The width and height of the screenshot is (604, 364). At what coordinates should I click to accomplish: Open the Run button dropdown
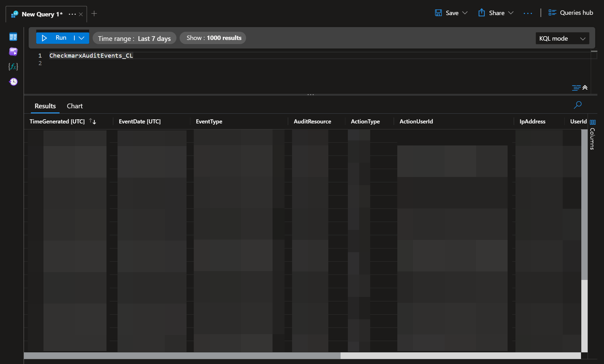[82, 38]
